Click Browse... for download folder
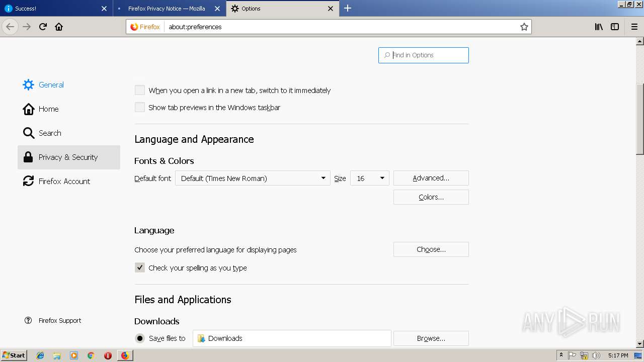 tap(431, 338)
